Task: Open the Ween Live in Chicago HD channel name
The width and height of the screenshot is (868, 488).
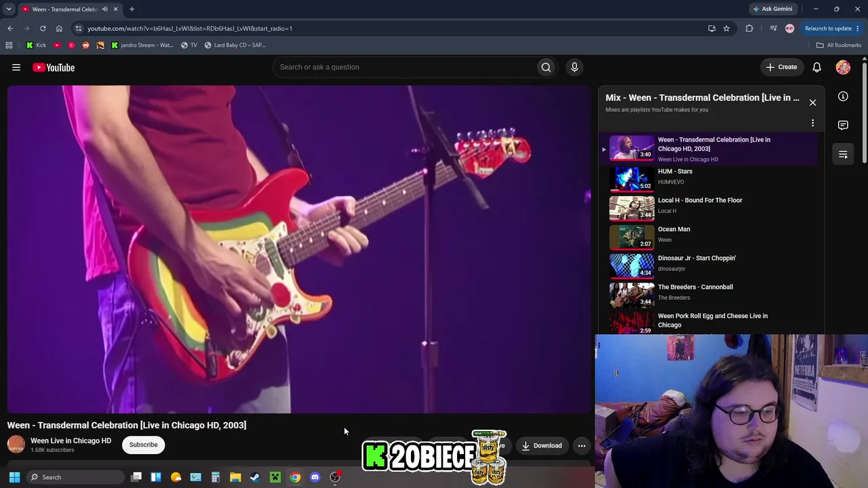Action: (x=71, y=441)
